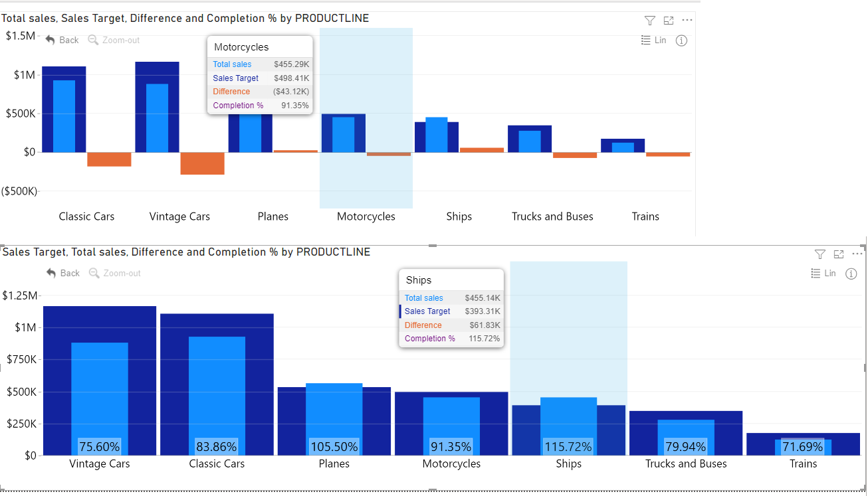868x496 pixels.
Task: Click Trucks and Buses axis label in lower chart
Action: 686,463
